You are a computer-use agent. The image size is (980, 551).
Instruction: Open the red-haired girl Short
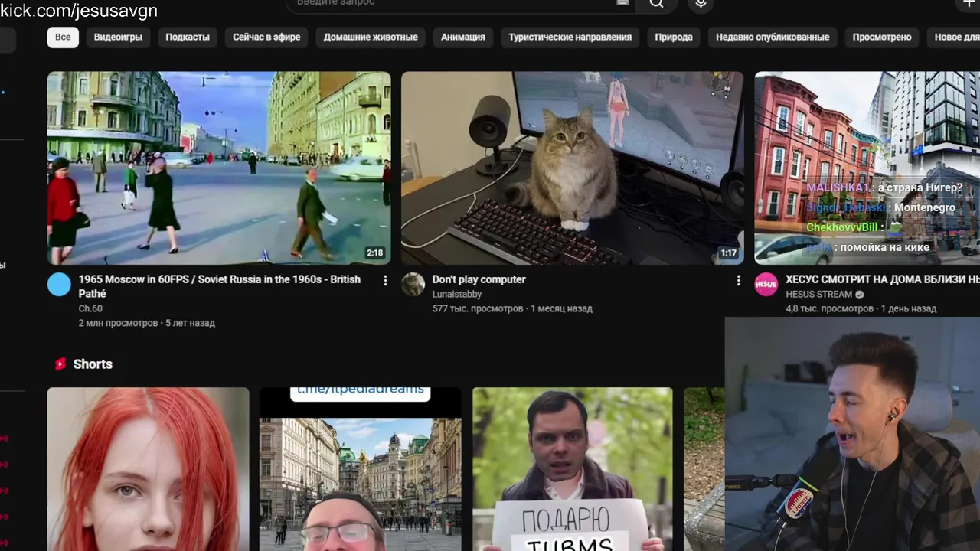(148, 469)
